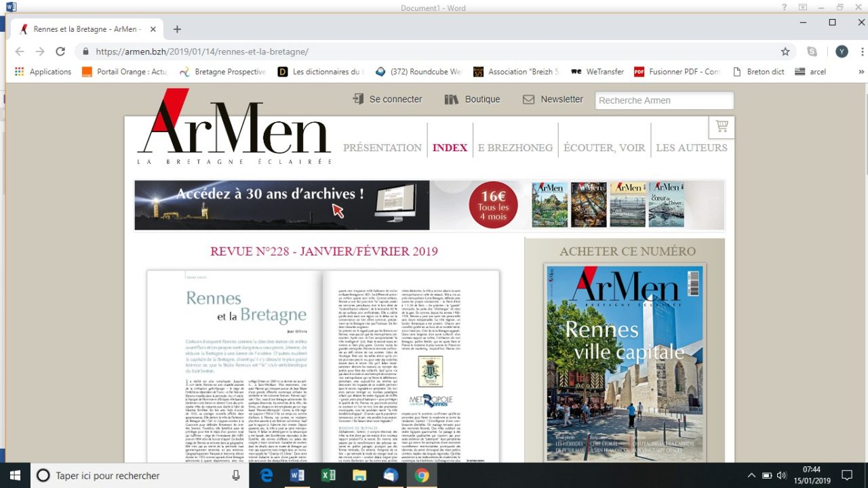Open the ÉCOUTER, VOIR menu item
The width and height of the screenshot is (868, 488).
tap(604, 148)
